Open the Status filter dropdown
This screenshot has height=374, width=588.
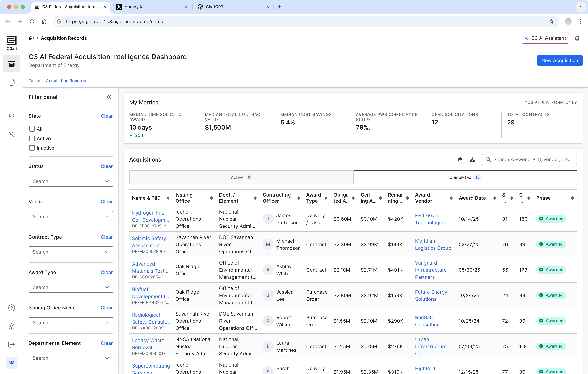[x=71, y=181]
